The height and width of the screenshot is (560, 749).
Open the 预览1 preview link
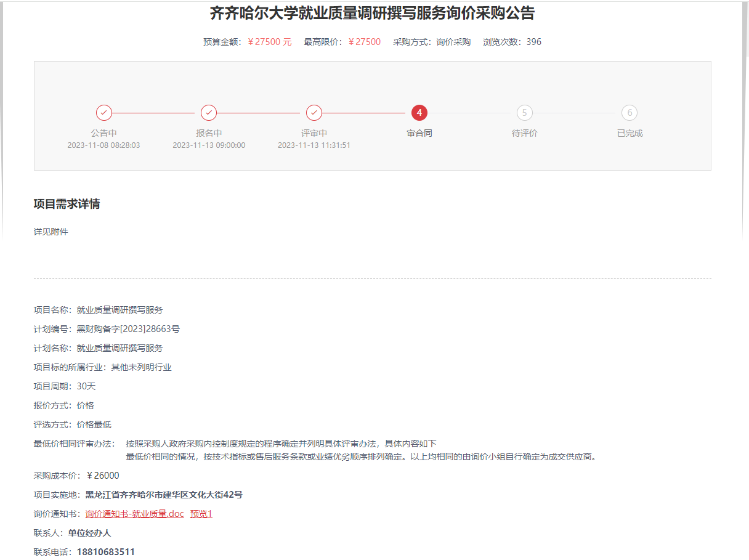(x=201, y=514)
